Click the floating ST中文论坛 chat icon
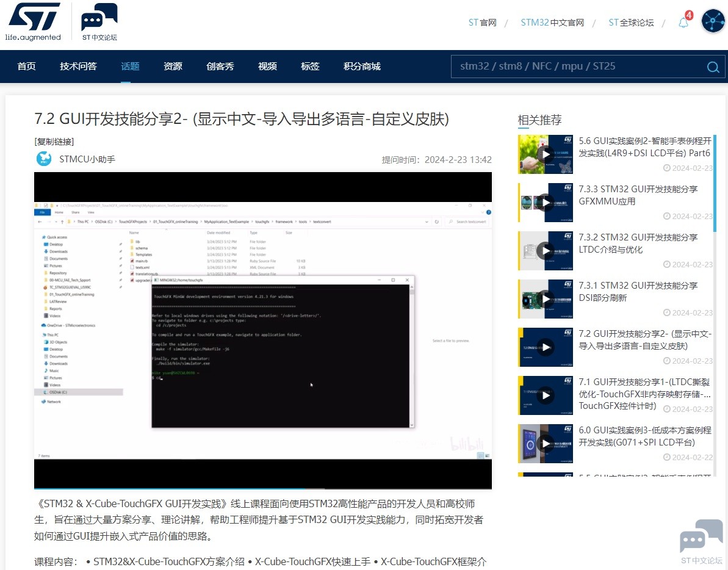Screen dimensions: 728x570 701,542
